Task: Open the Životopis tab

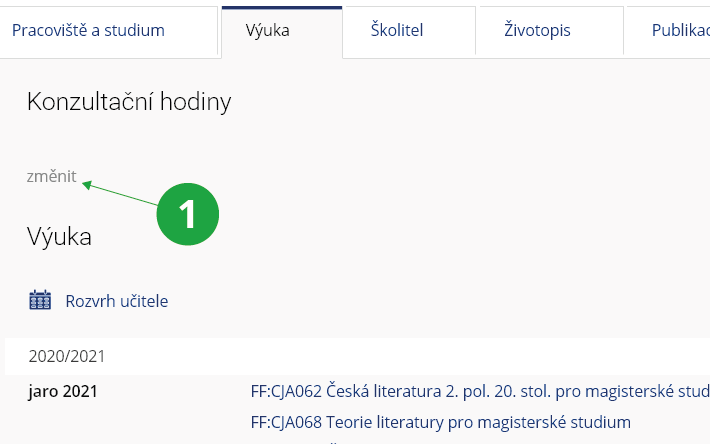Action: click(x=537, y=30)
